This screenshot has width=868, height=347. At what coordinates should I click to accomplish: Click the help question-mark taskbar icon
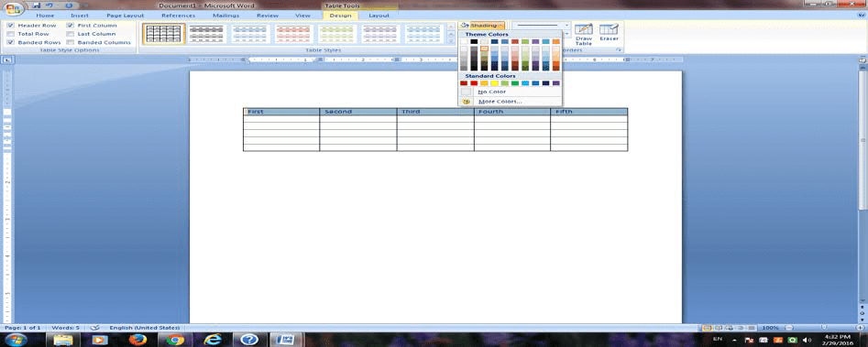[249, 340]
